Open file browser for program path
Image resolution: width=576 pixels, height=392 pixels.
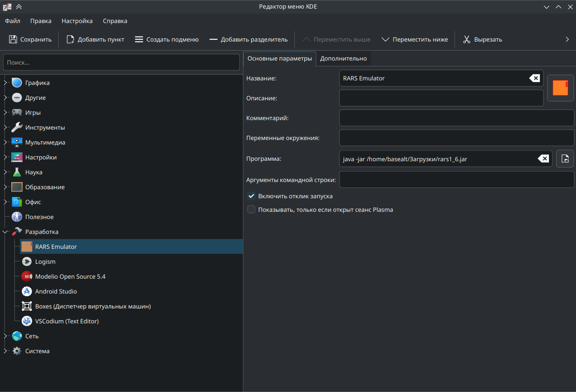565,159
